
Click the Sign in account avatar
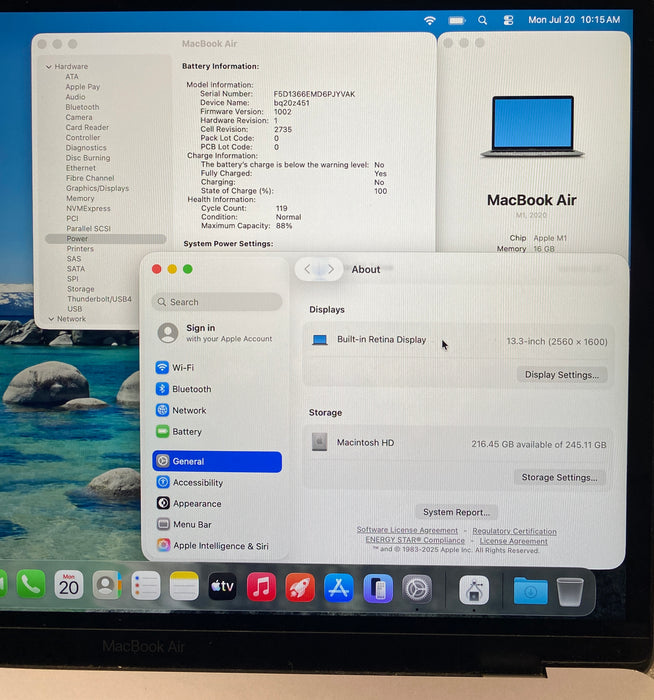(168, 333)
